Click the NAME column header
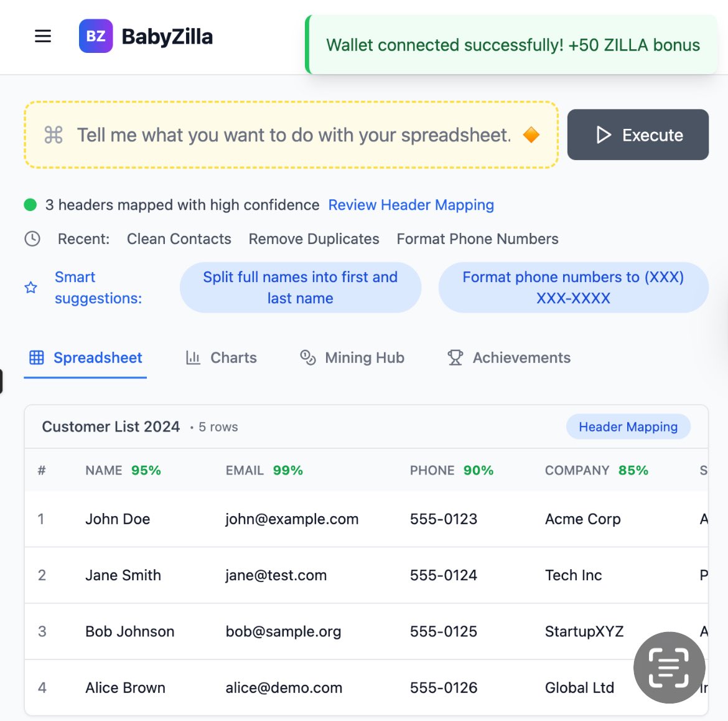The height and width of the screenshot is (721, 728). [x=103, y=471]
